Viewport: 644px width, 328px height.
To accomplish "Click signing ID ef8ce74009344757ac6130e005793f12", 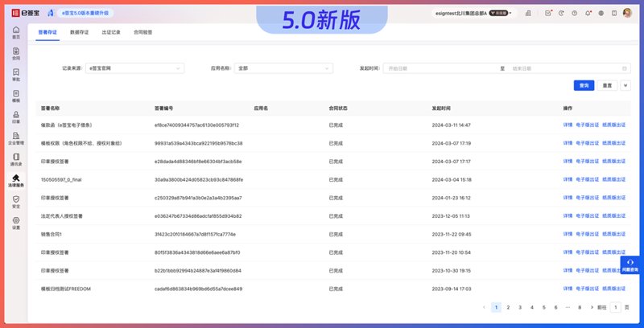I will tap(196, 125).
